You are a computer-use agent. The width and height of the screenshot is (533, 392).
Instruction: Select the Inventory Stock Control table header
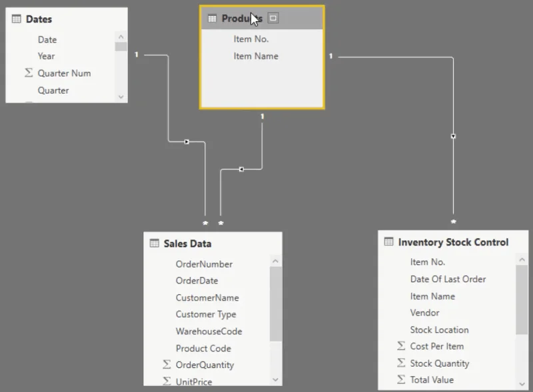[x=453, y=242]
